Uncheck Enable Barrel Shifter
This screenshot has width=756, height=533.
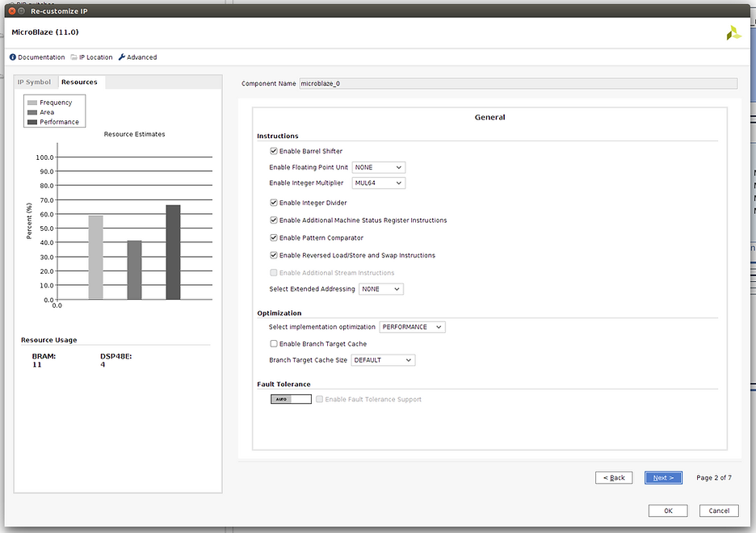(x=274, y=151)
